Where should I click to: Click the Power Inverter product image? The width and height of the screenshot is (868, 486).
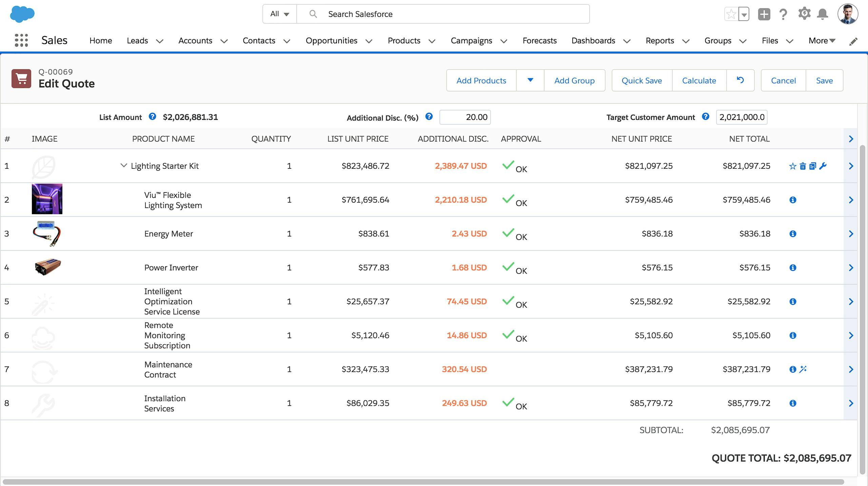[x=47, y=267]
